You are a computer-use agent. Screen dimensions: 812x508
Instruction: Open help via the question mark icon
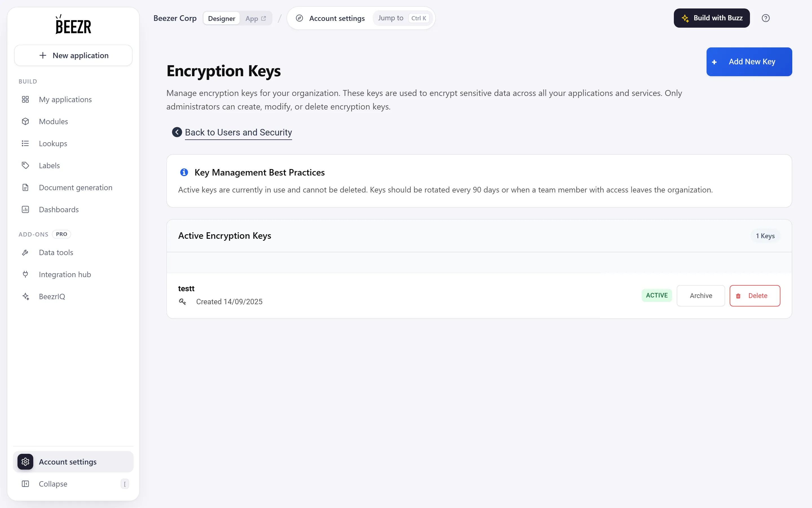(765, 18)
